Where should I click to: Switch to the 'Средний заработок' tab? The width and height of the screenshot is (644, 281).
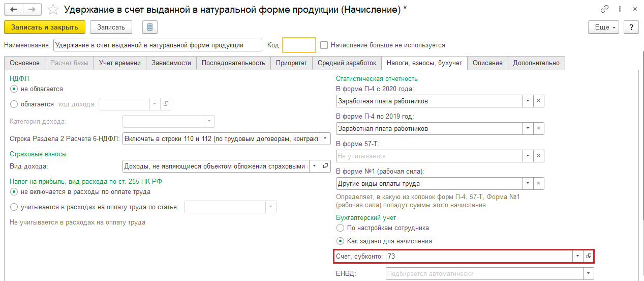(x=347, y=63)
